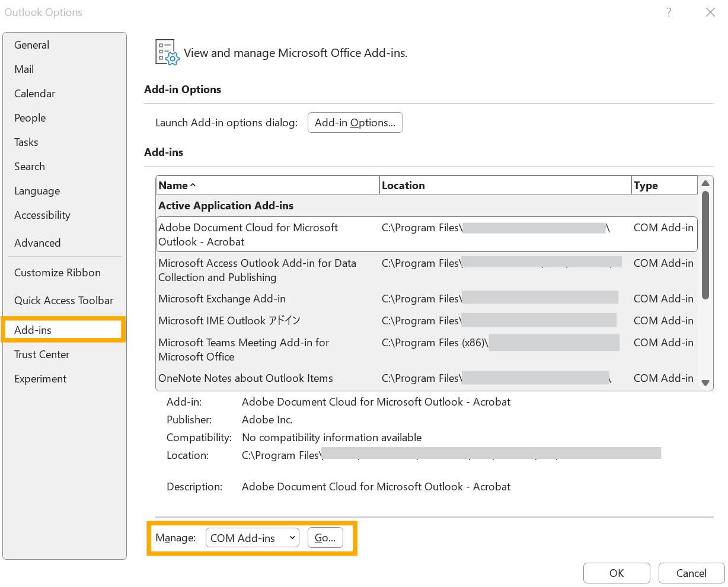Open the Experiment category

click(x=65, y=379)
